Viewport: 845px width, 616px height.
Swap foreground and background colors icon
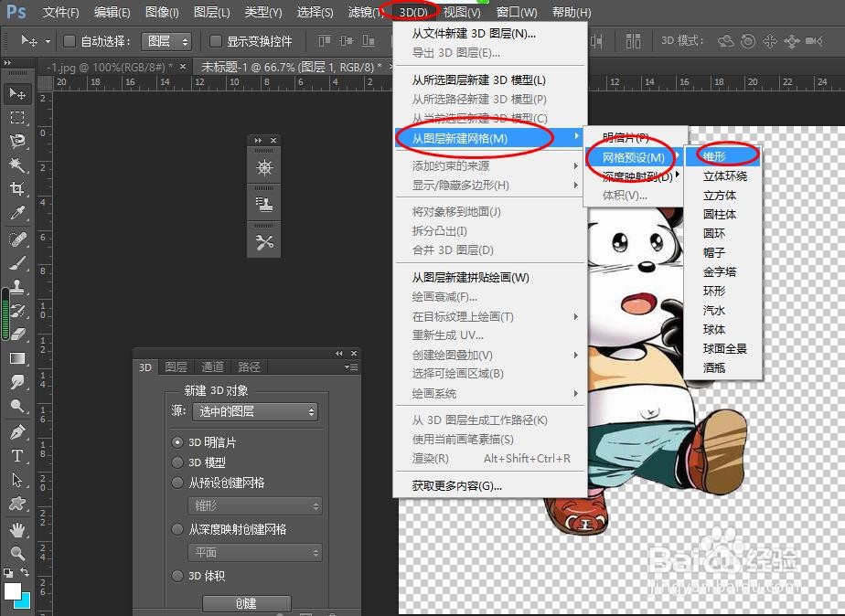click(25, 572)
